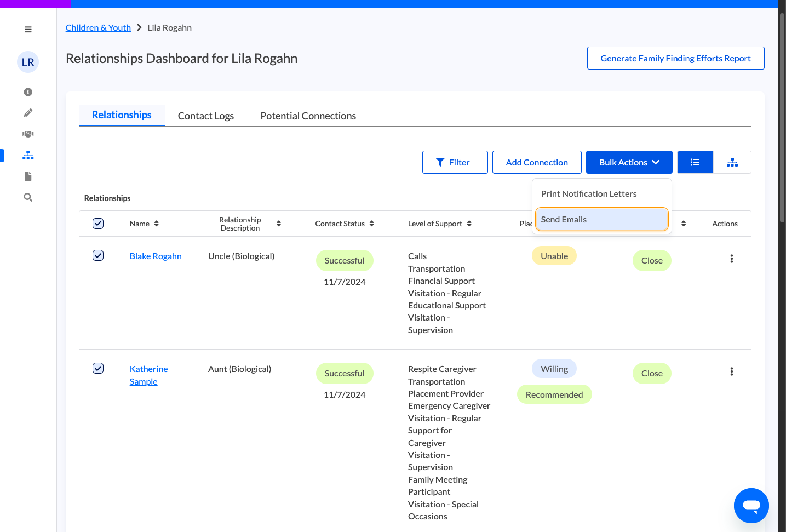Screen dimensions: 786x532
Task: Uncheck Blake Rogahn's row checkbox
Action: [x=98, y=255]
